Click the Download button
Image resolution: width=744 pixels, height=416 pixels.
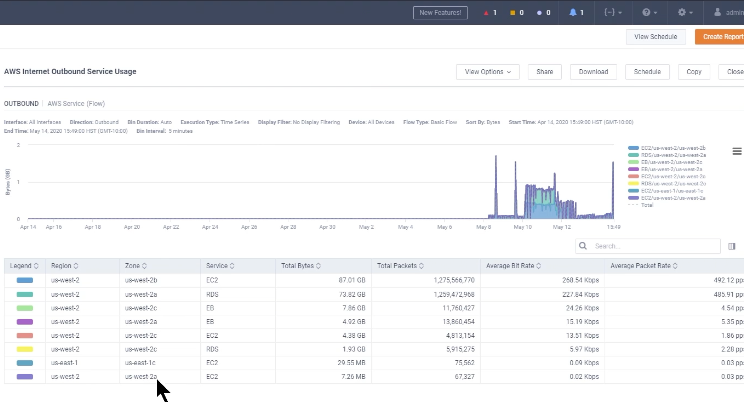click(593, 72)
